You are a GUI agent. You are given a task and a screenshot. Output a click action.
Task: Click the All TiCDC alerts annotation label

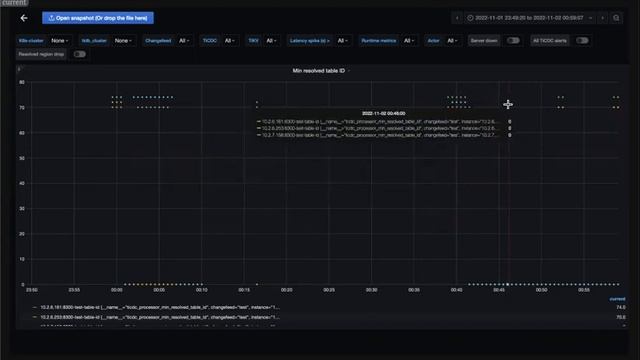point(549,41)
